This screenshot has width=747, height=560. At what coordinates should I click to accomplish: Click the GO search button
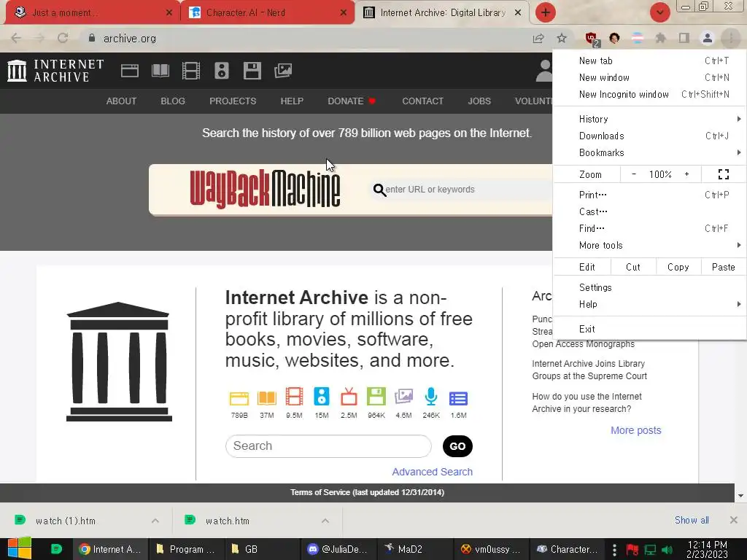457,446
